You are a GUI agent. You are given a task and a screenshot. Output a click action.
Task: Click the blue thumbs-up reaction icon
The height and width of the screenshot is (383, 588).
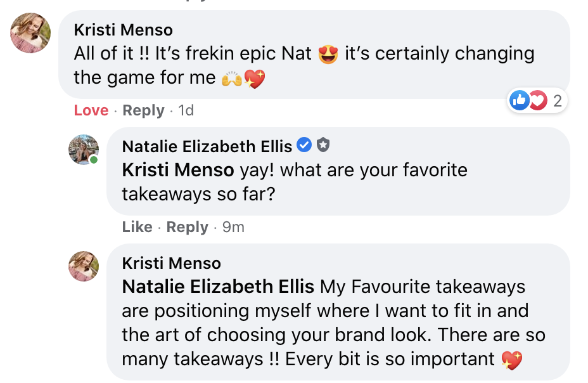pyautogui.click(x=519, y=100)
